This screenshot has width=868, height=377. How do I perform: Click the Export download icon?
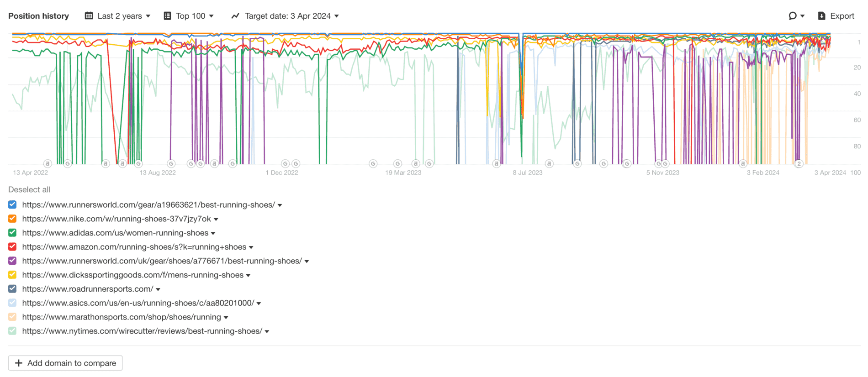[x=821, y=16]
